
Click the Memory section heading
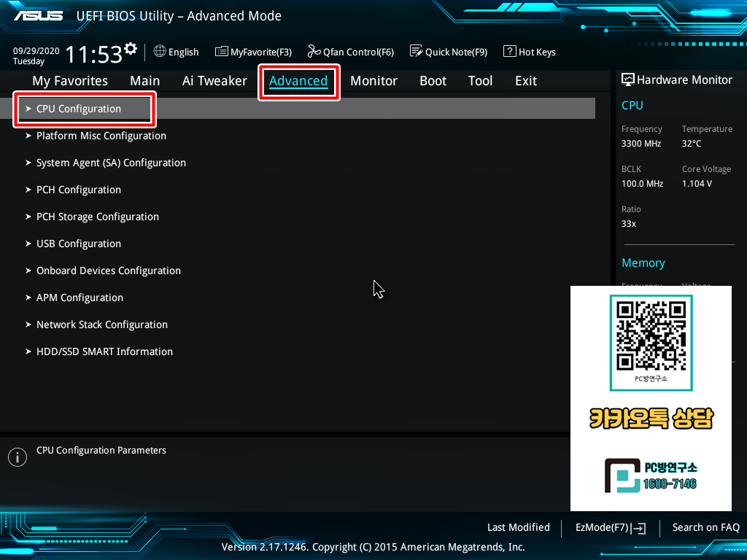[643, 262]
